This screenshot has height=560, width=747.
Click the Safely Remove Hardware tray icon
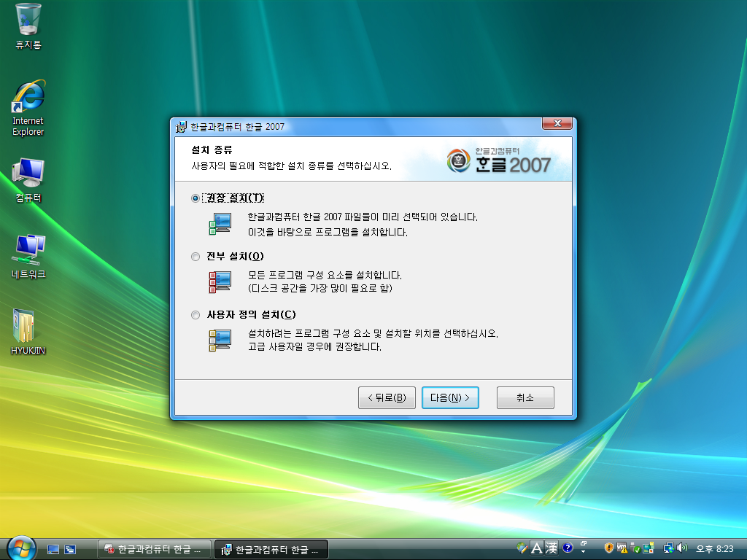click(x=635, y=548)
